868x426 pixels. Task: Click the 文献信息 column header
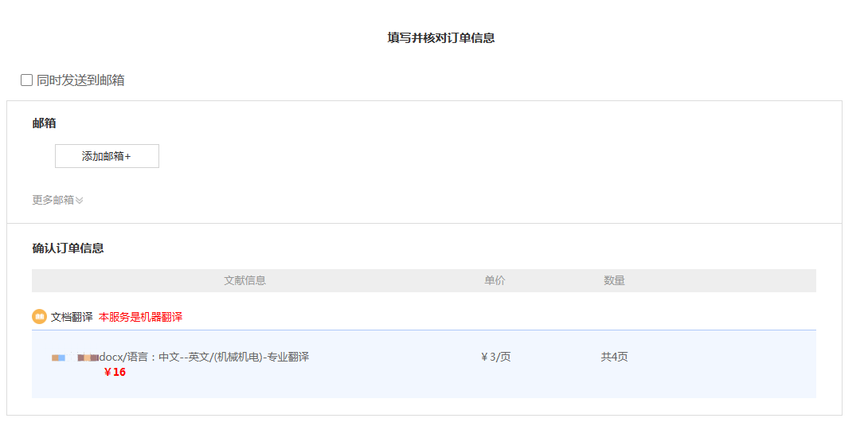[x=245, y=280]
